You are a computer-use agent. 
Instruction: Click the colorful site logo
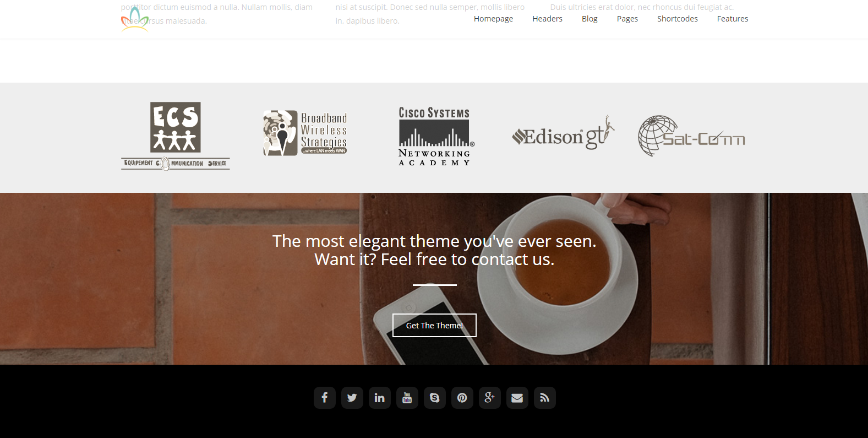tap(135, 19)
